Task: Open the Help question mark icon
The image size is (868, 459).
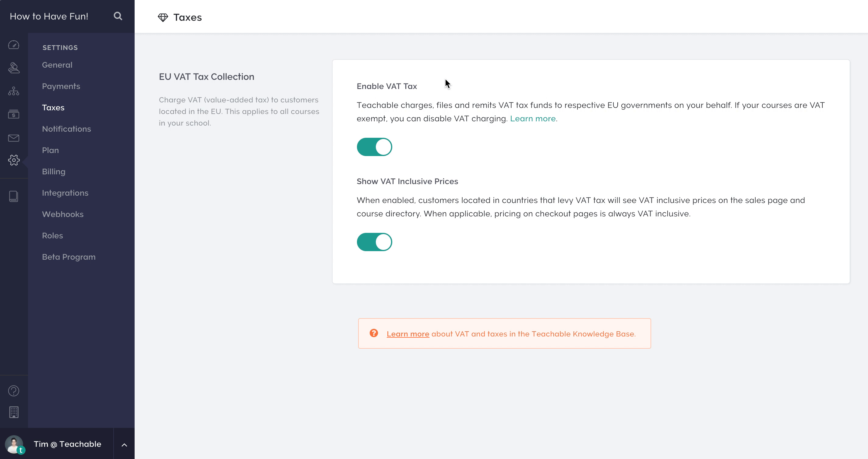Action: point(14,391)
